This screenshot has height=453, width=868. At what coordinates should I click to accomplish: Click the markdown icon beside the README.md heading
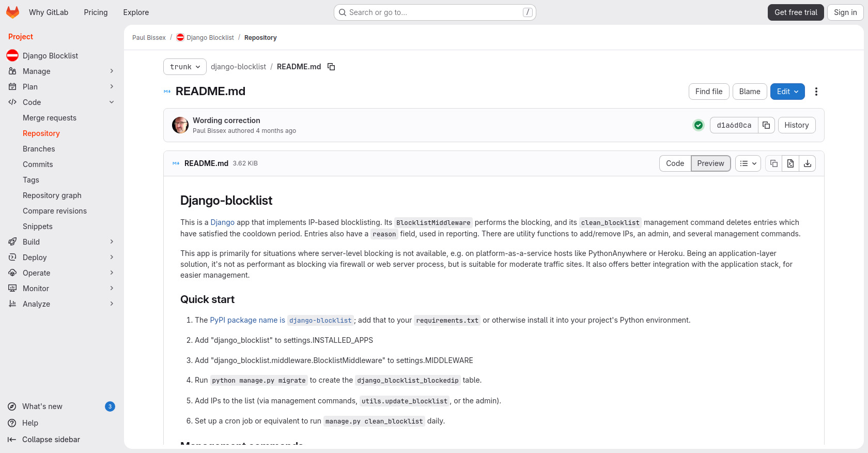coord(167,92)
